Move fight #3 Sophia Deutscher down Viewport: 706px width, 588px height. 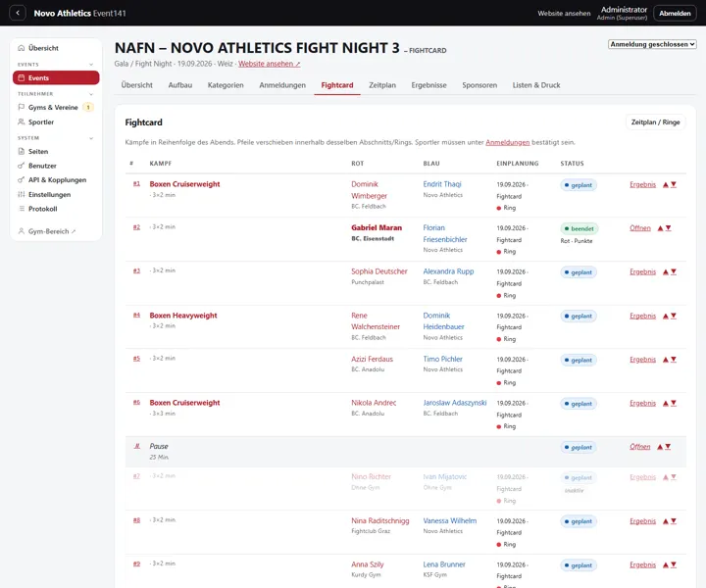(x=674, y=272)
